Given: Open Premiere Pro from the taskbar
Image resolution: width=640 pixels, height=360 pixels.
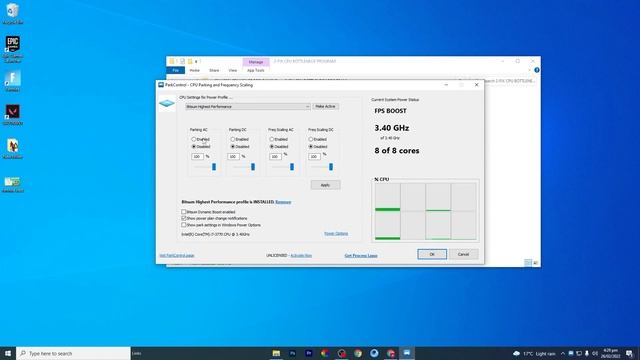Looking at the screenshot, I should 309,353.
